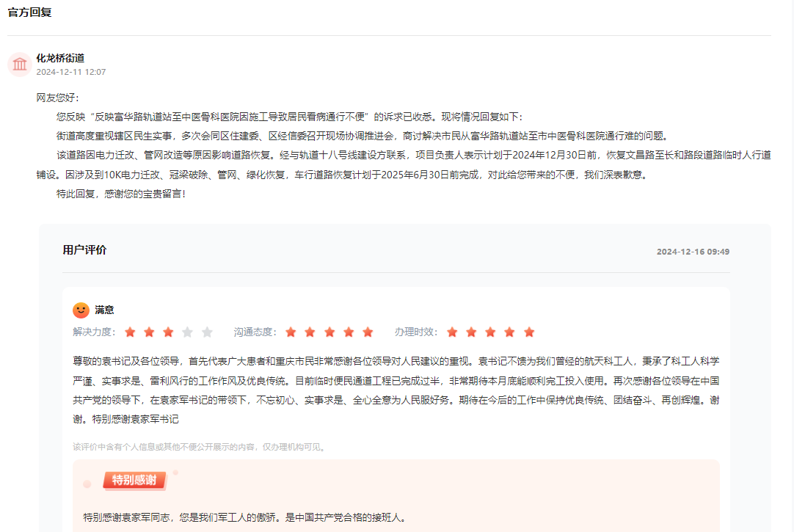
Task: Click the gray privacy notice about 个人信息
Action: pyautogui.click(x=198, y=447)
